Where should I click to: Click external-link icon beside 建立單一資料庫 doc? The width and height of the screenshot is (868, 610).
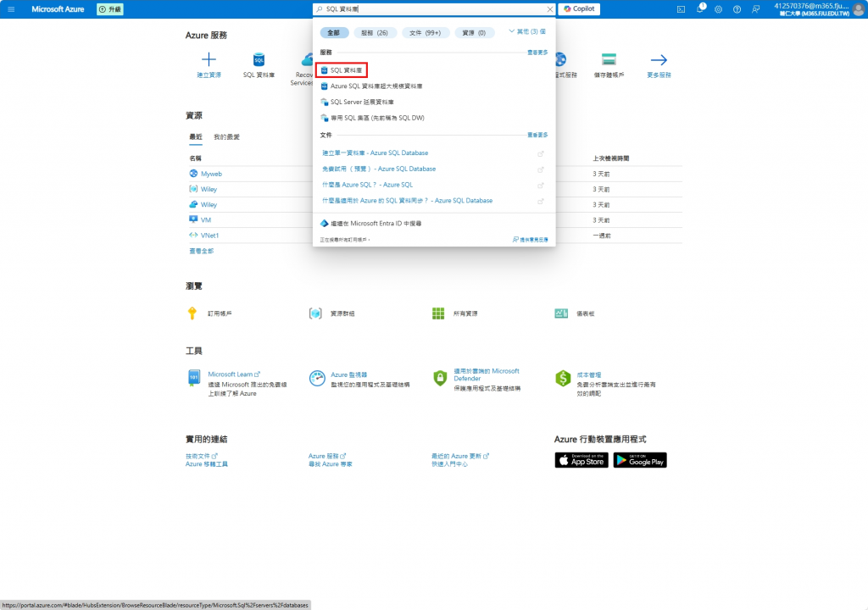(x=540, y=154)
